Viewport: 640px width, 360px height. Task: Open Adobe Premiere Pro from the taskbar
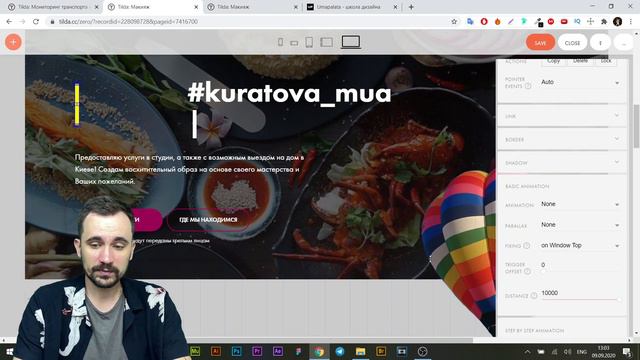pos(257,351)
